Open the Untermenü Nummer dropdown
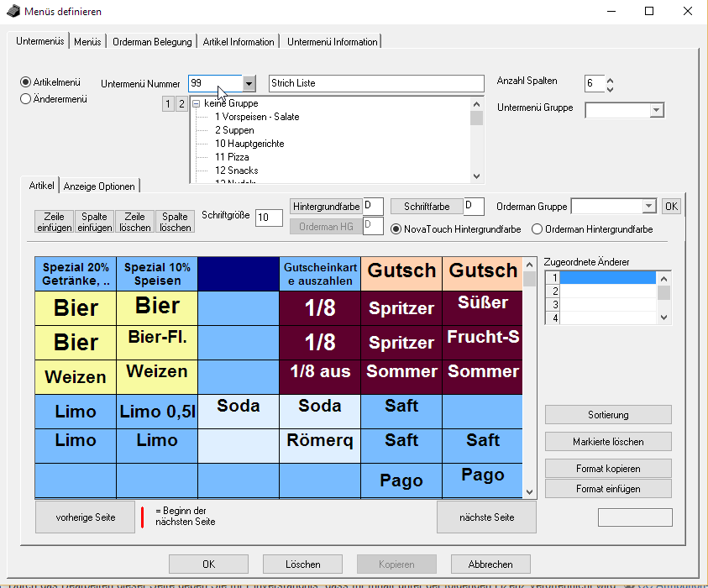The height and width of the screenshot is (588, 708). point(249,83)
